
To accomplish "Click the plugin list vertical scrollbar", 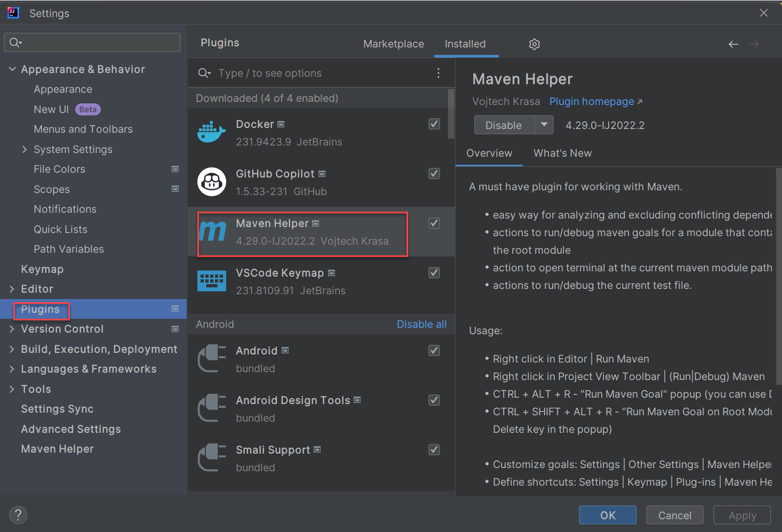I will pyautogui.click(x=451, y=115).
